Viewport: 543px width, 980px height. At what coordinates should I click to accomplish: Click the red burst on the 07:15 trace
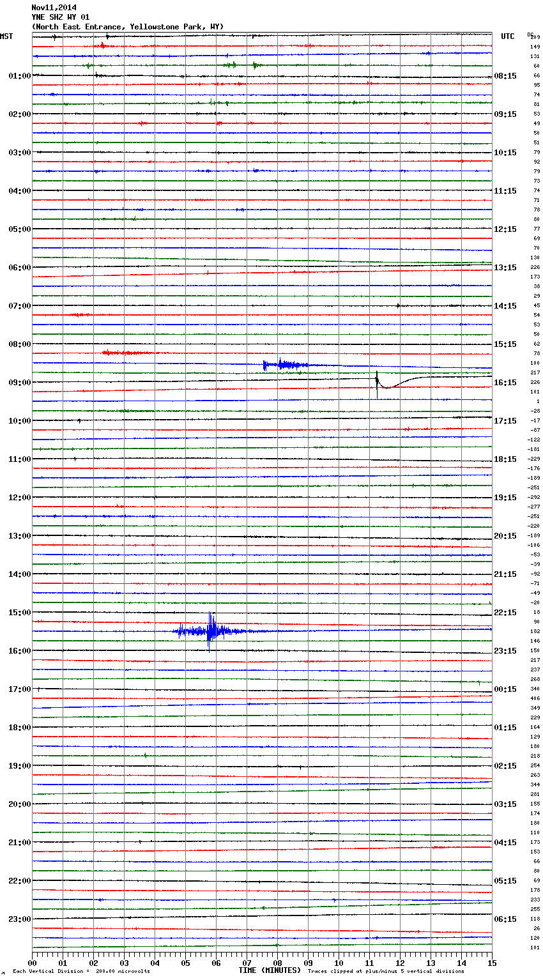coord(80,314)
